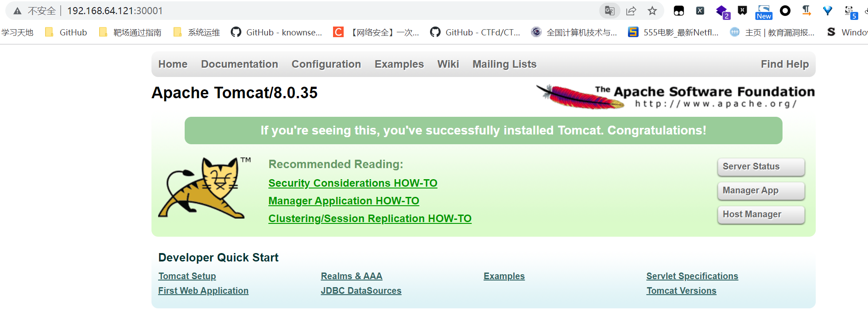The image size is (868, 315).
Task: Open the Tampermonkey extension icon
Action: (x=679, y=11)
